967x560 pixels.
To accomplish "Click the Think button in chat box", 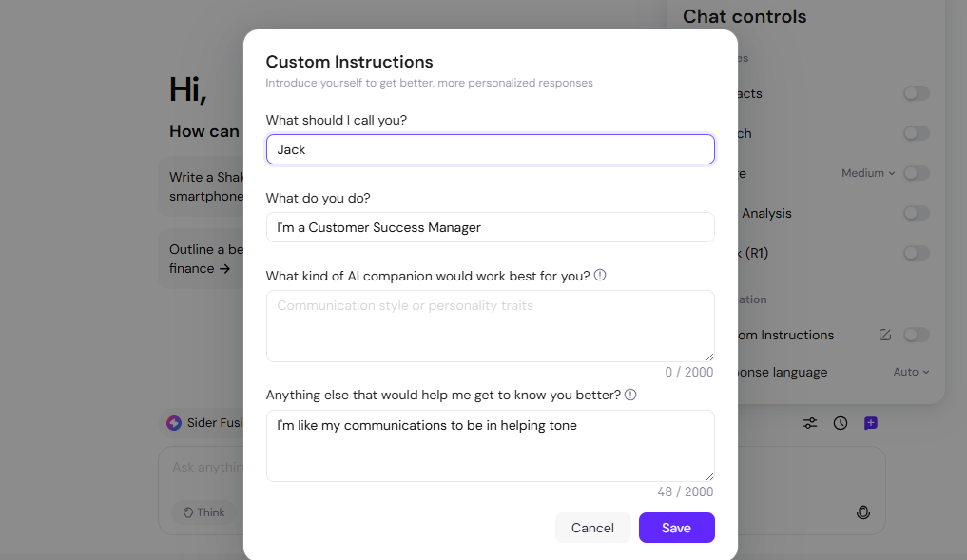I will [x=204, y=512].
